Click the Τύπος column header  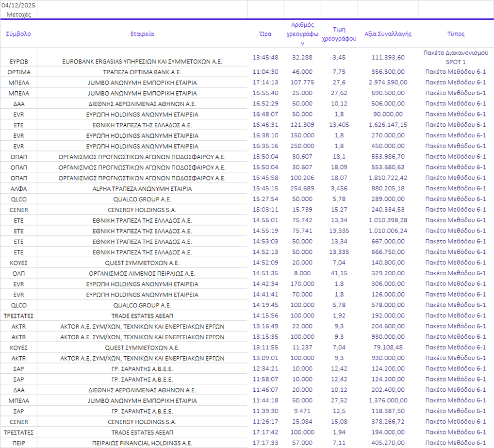point(456,34)
